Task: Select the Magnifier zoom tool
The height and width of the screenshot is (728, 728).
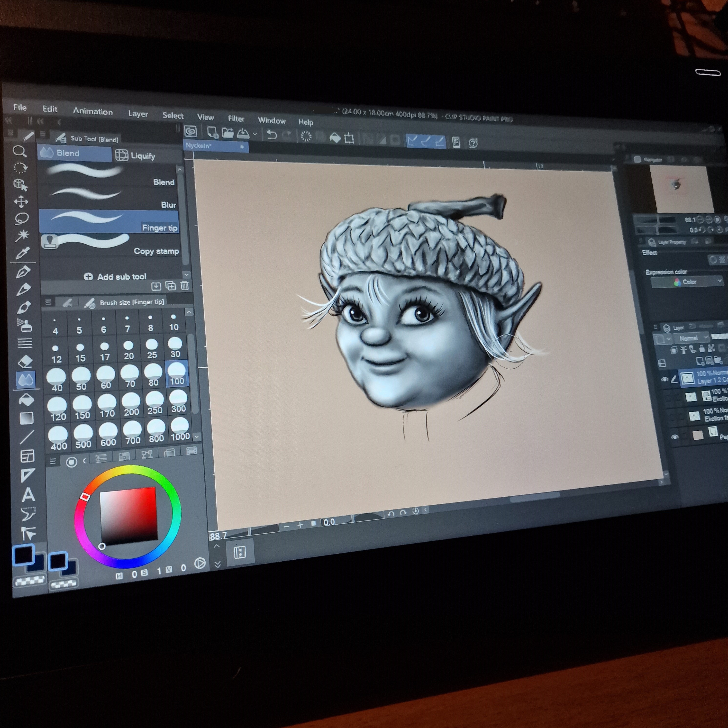Action: [x=20, y=152]
